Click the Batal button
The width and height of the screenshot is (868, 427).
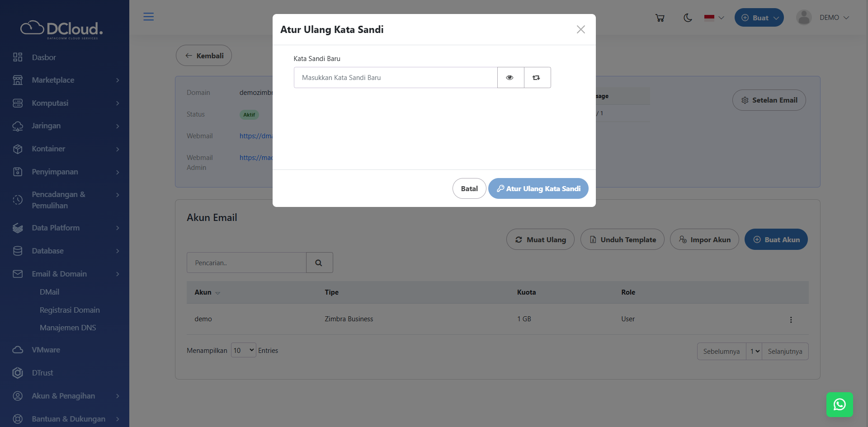pyautogui.click(x=469, y=188)
